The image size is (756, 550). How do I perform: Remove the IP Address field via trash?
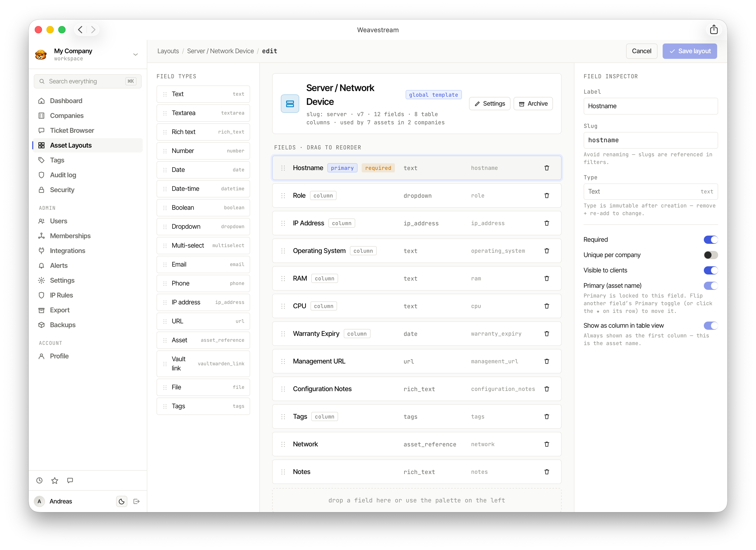coord(547,223)
